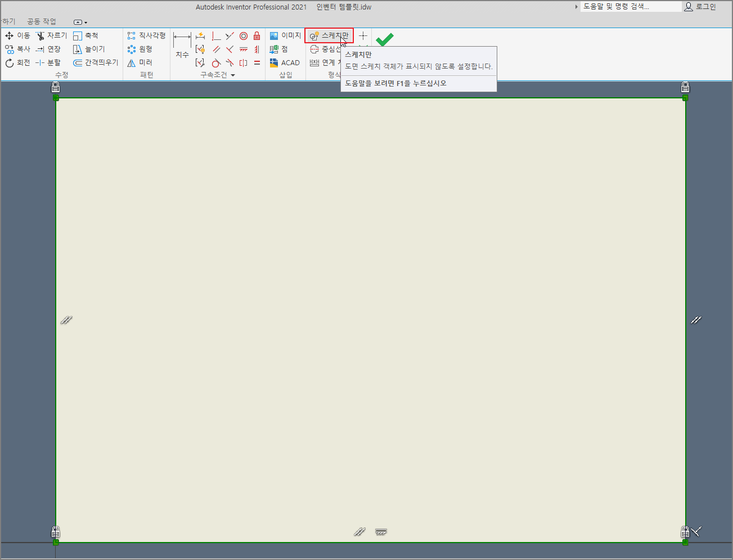
Task: Toggle 중심선 (Centerline) format
Action: [x=325, y=49]
